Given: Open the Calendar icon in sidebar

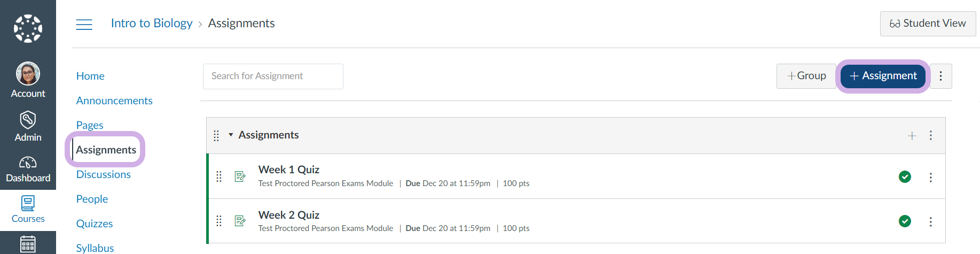Looking at the screenshot, I should click(x=28, y=244).
